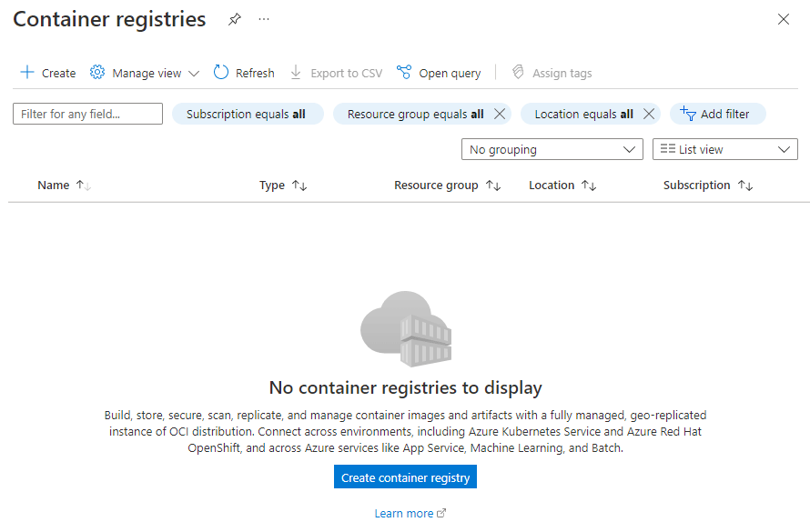Click the Manage view label
This screenshot has width=810, height=532.
147,74
